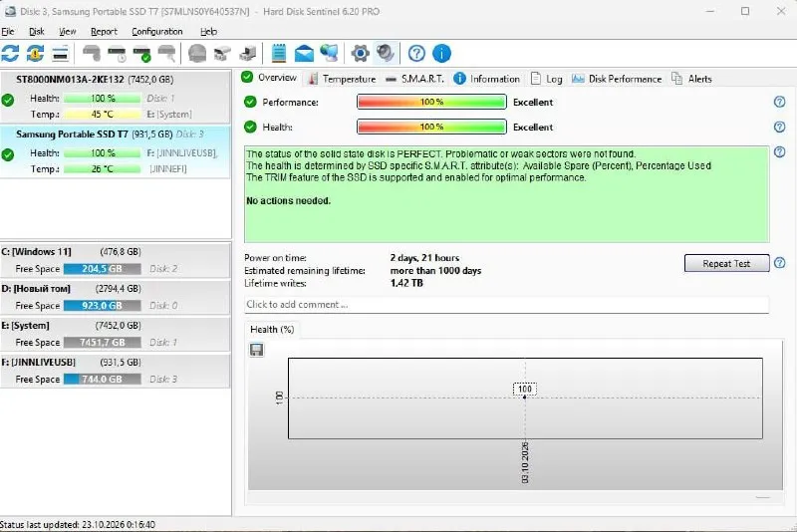Open the Report menu
Image resolution: width=797 pixels, height=532 pixels.
click(105, 32)
